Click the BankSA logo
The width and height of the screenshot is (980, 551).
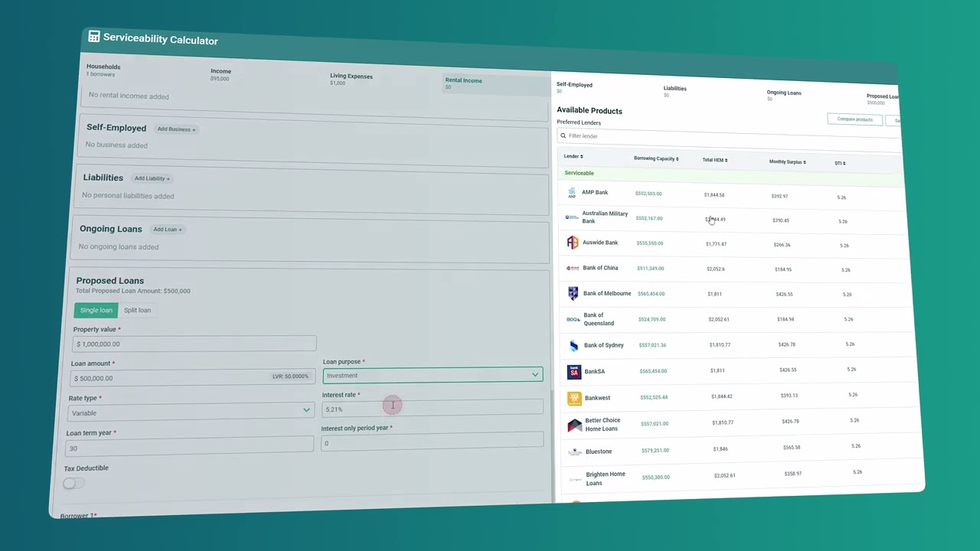click(574, 372)
